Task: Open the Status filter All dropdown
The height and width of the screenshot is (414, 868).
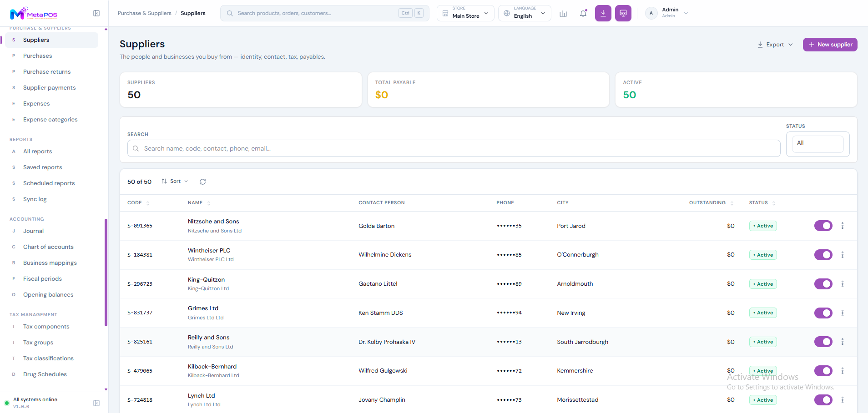Action: coord(818,144)
